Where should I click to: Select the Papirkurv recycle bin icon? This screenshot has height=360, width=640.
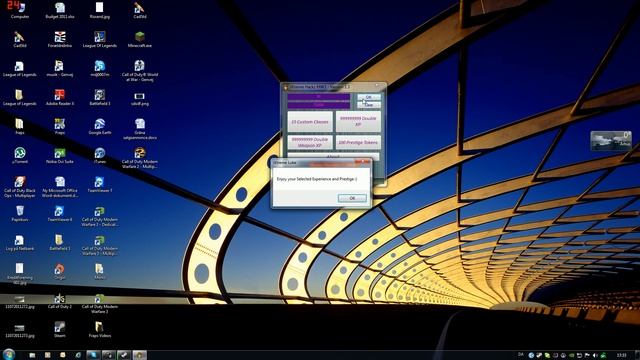click(x=19, y=213)
